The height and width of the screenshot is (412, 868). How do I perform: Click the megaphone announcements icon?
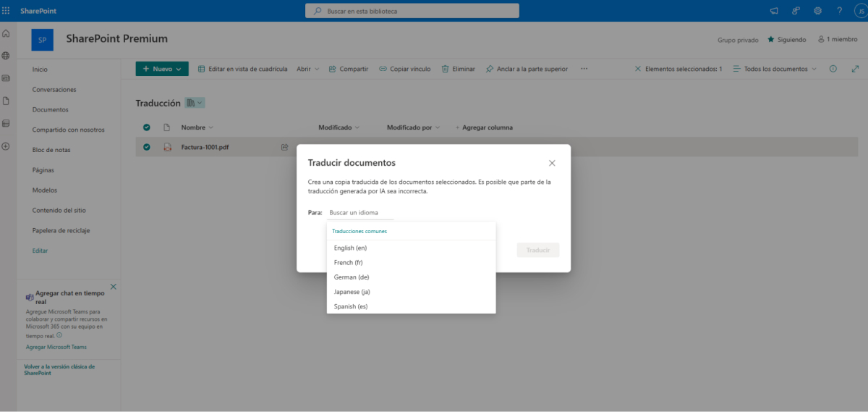[774, 11]
